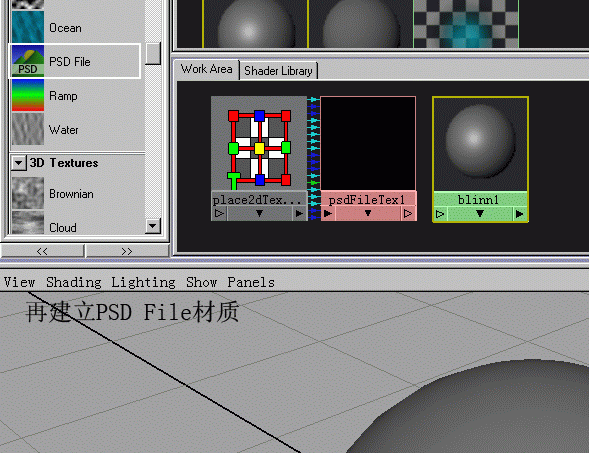Click the PSD File label
The height and width of the screenshot is (453, 589).
click(x=70, y=62)
